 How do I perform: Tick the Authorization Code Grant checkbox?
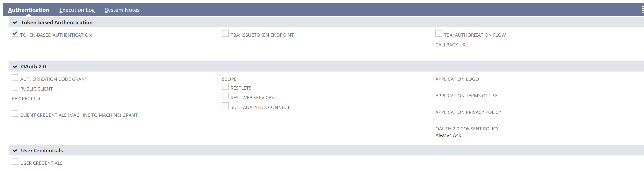[15, 78]
